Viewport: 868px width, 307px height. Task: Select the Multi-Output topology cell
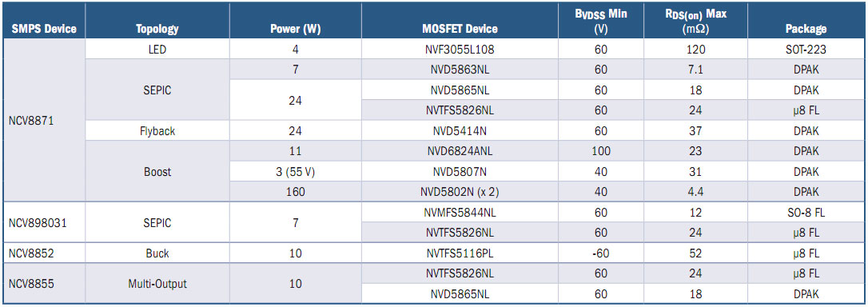coord(157,284)
